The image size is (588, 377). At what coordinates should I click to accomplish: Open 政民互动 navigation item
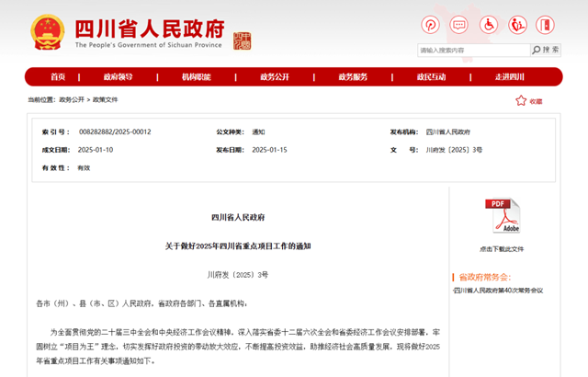[431, 77]
